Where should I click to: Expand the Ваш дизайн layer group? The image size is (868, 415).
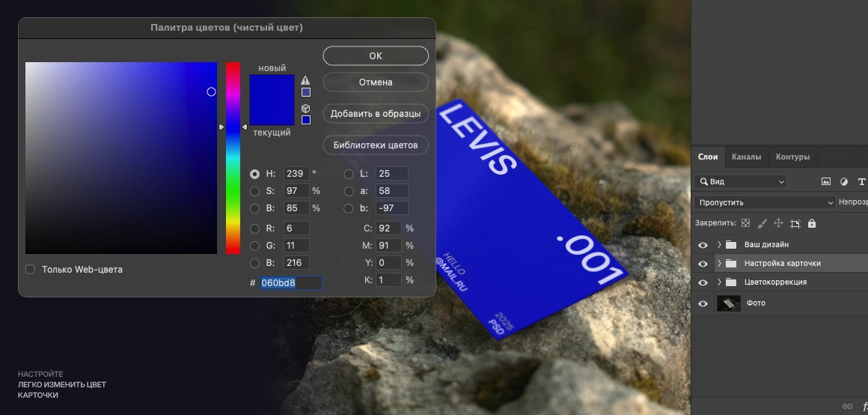tap(719, 245)
